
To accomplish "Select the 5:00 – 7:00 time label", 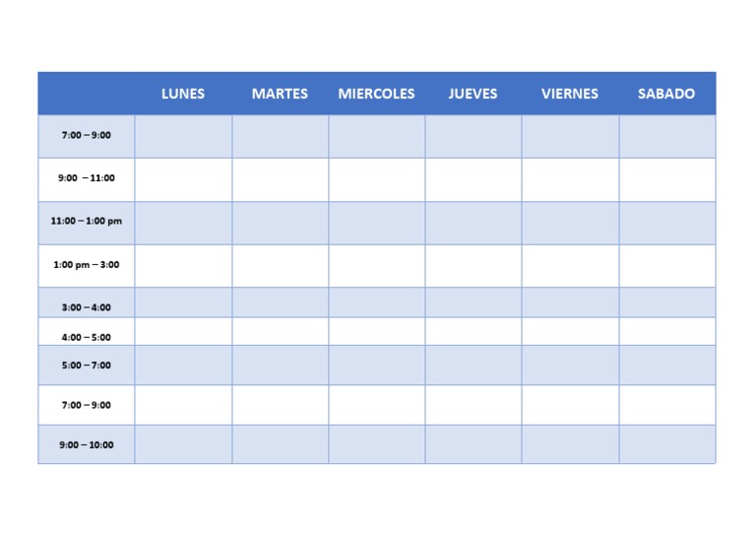I will 87,366.
